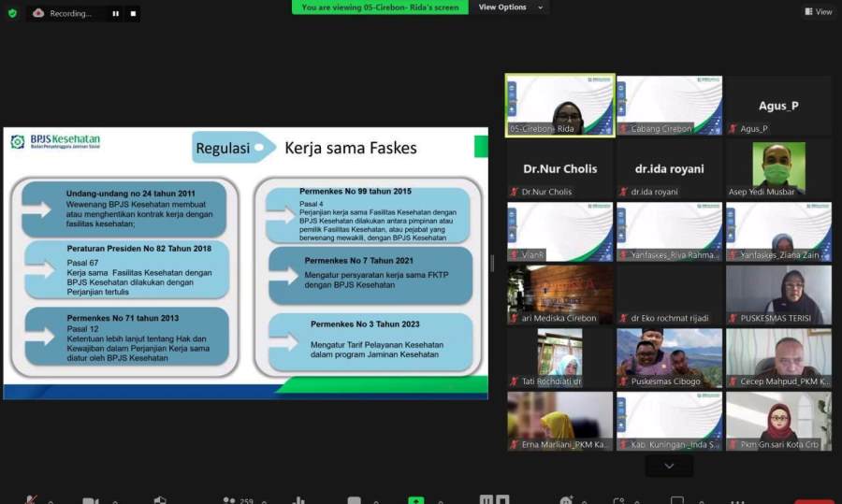Unmute the microphone in the bottom toolbar
Image resolution: width=842 pixels, height=504 pixels.
pos(31,499)
